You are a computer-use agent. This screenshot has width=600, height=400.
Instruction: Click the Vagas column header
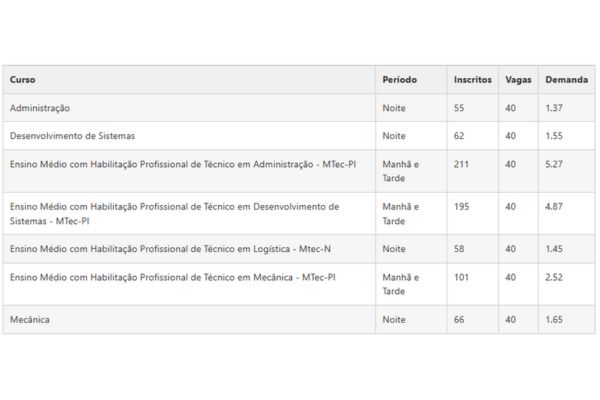tap(518, 80)
